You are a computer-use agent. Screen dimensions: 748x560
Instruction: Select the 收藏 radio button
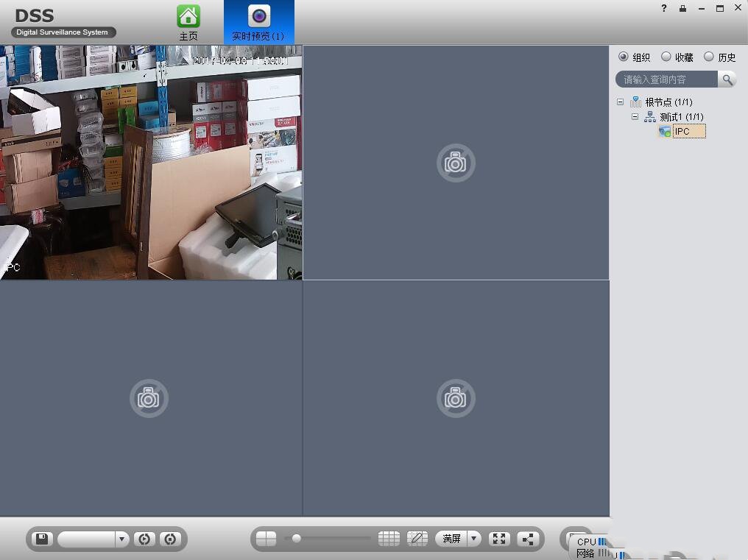click(x=666, y=57)
